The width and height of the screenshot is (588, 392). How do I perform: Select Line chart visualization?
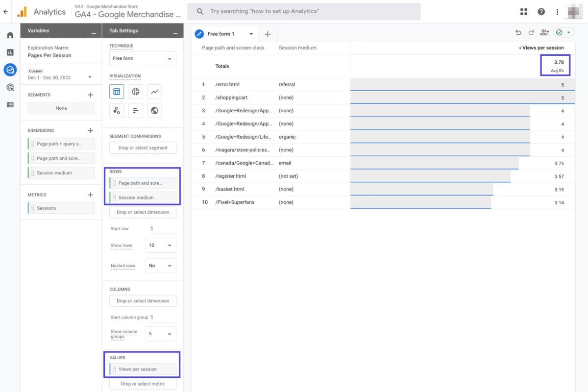(x=154, y=92)
